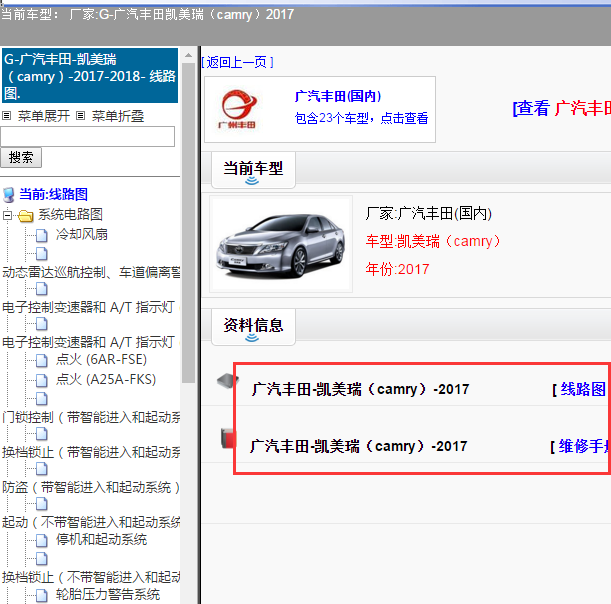Open 起动(不带智能进入和起动系统 item

(91, 523)
